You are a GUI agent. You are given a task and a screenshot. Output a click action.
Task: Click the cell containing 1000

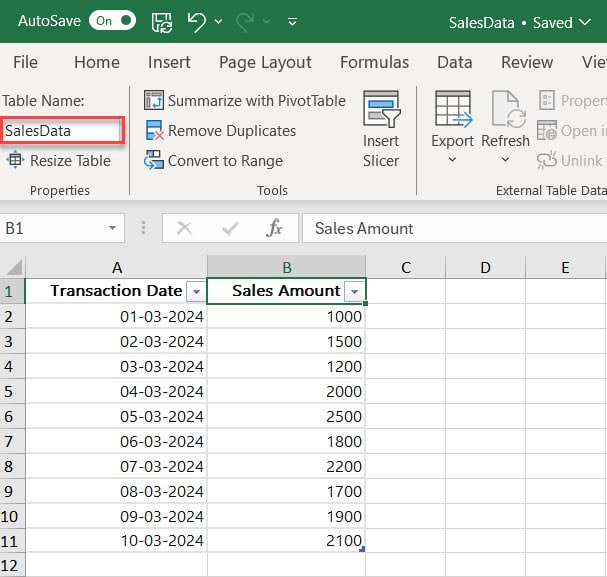(286, 317)
